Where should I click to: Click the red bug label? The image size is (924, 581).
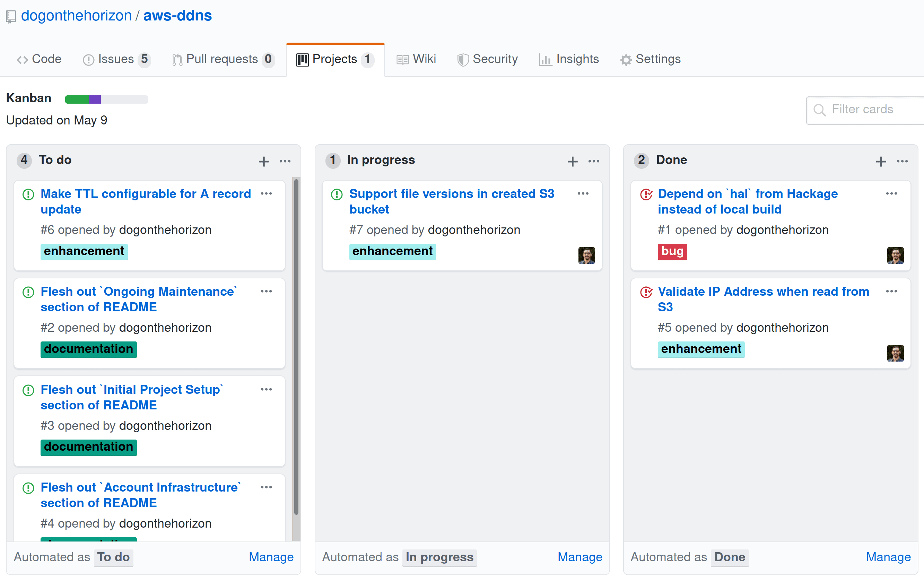point(672,251)
